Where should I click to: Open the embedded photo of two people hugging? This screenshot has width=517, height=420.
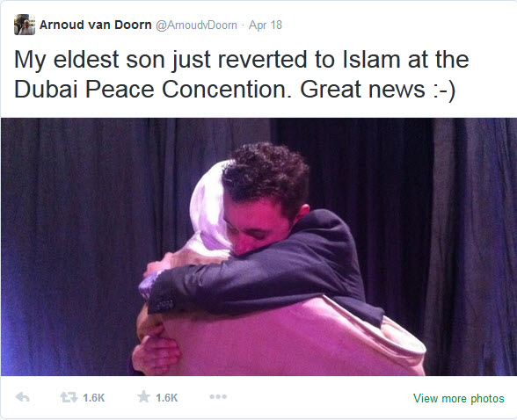point(258,247)
